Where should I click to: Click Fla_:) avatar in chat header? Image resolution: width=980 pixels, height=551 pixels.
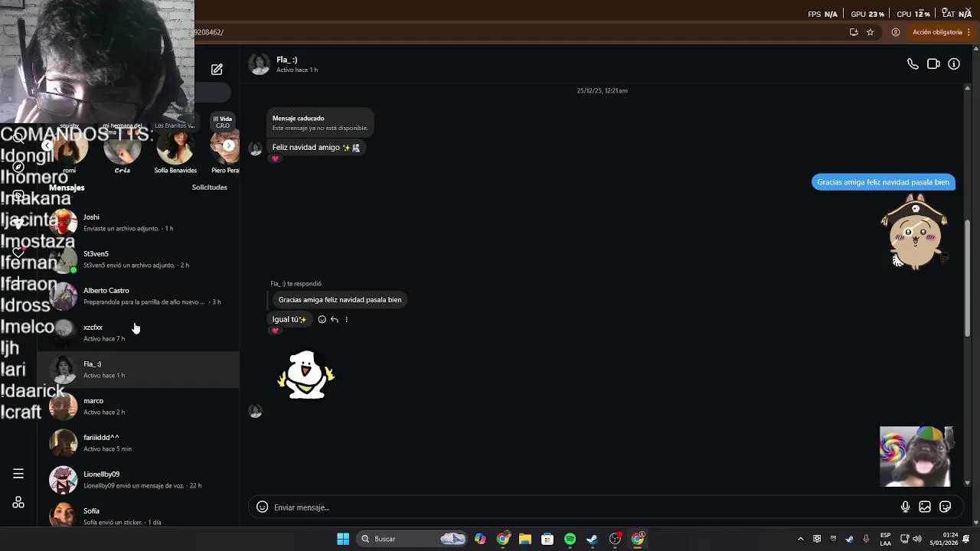pos(260,64)
